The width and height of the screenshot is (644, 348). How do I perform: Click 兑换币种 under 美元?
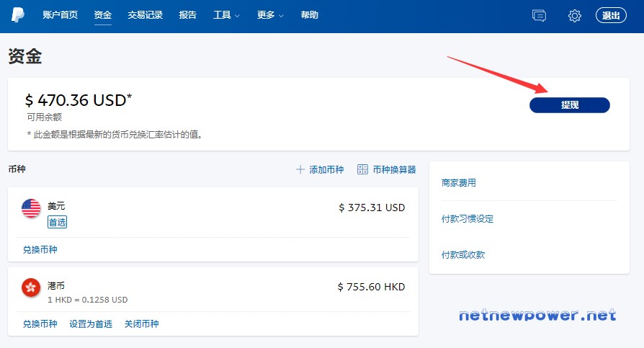click(40, 250)
